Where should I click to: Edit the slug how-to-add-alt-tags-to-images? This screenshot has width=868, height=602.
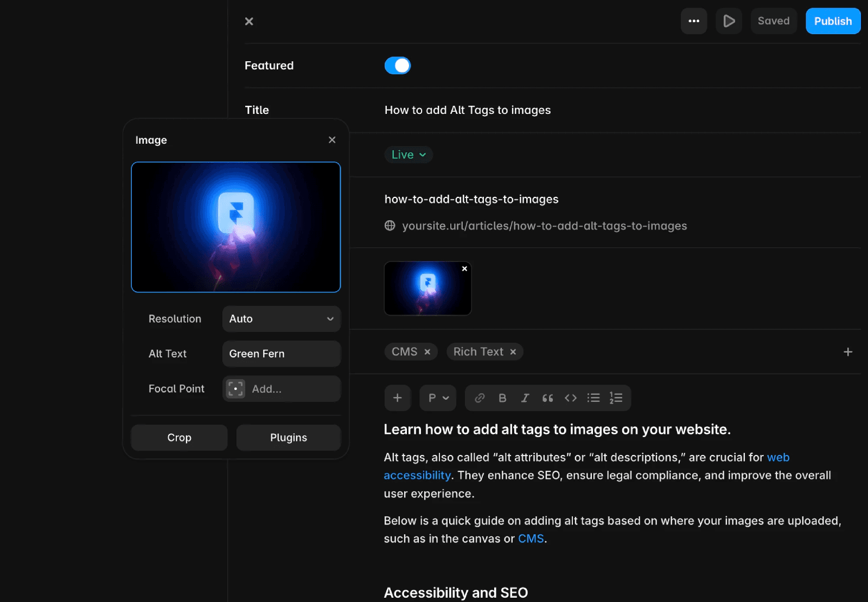pyautogui.click(x=471, y=199)
